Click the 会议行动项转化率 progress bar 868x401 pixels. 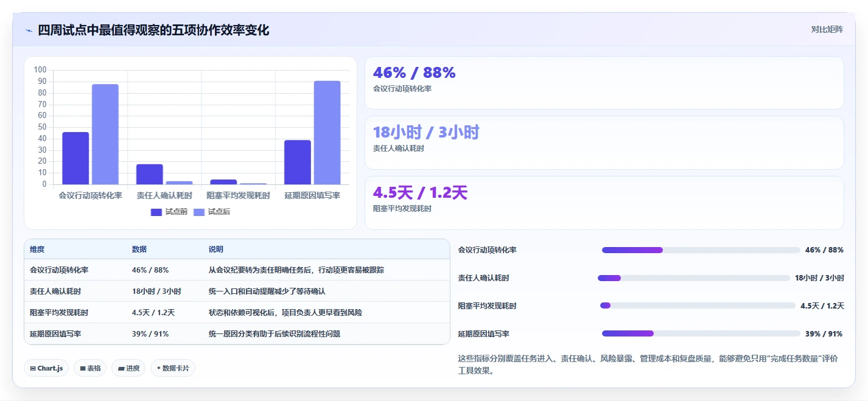[701, 250]
